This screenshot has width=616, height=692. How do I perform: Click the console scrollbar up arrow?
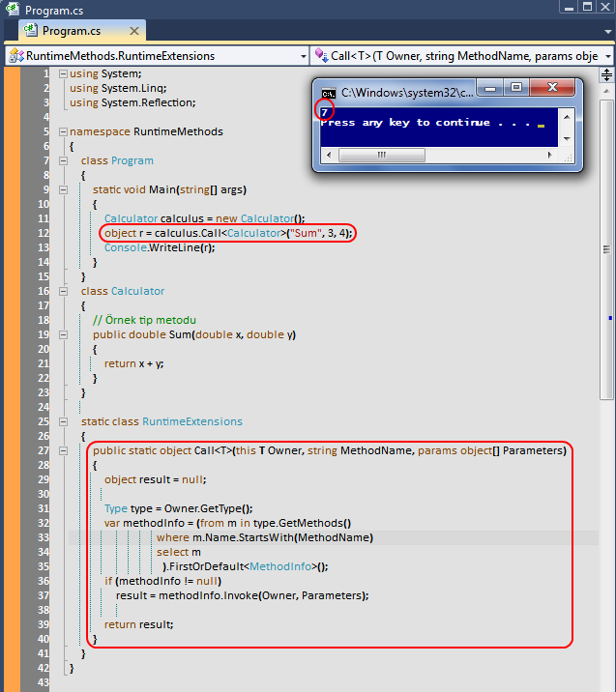pyautogui.click(x=567, y=114)
